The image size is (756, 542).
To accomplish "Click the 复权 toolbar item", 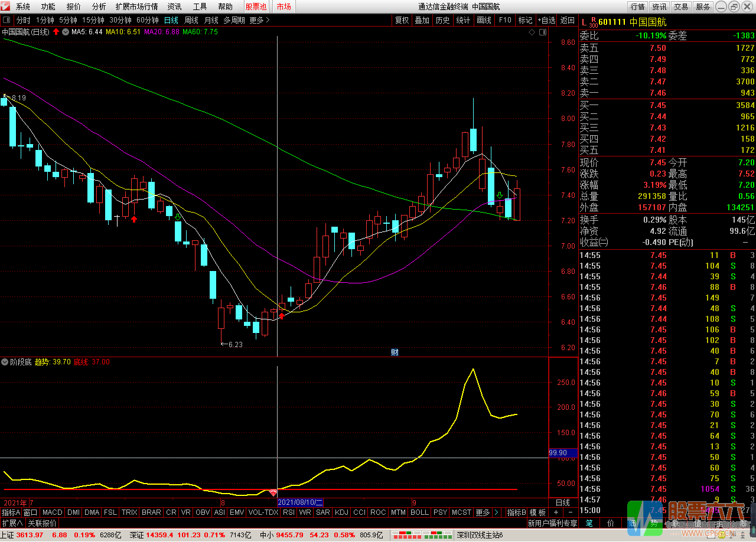I will (x=402, y=20).
